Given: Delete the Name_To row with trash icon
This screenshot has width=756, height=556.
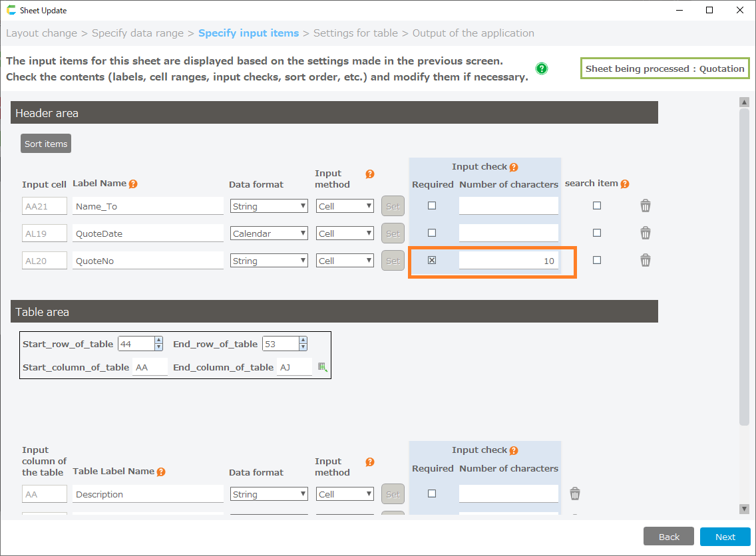Looking at the screenshot, I should click(645, 206).
